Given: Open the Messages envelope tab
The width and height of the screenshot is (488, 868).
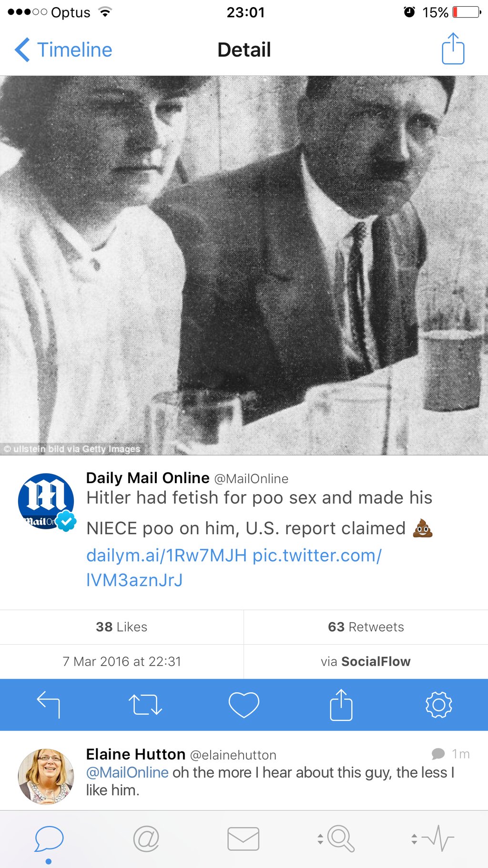Looking at the screenshot, I should pos(244,839).
